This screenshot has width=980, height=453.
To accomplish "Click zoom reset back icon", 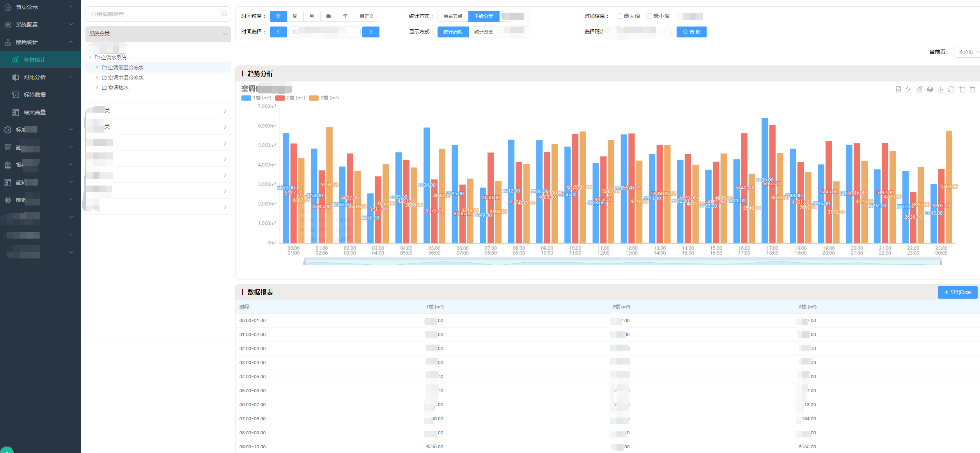I will click(x=972, y=90).
